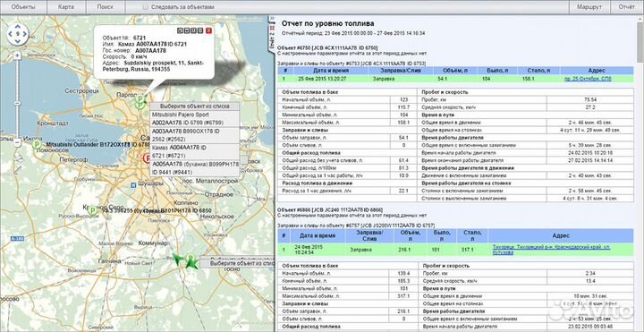Click green P marker near Парголово
The width and height of the screenshot is (644, 332).
(x=140, y=100)
